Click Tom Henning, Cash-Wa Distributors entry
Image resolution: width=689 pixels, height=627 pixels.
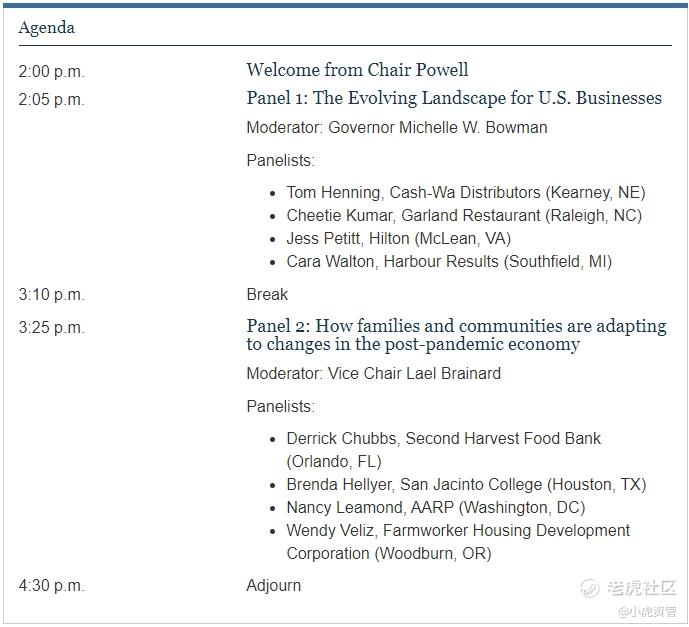coord(466,192)
